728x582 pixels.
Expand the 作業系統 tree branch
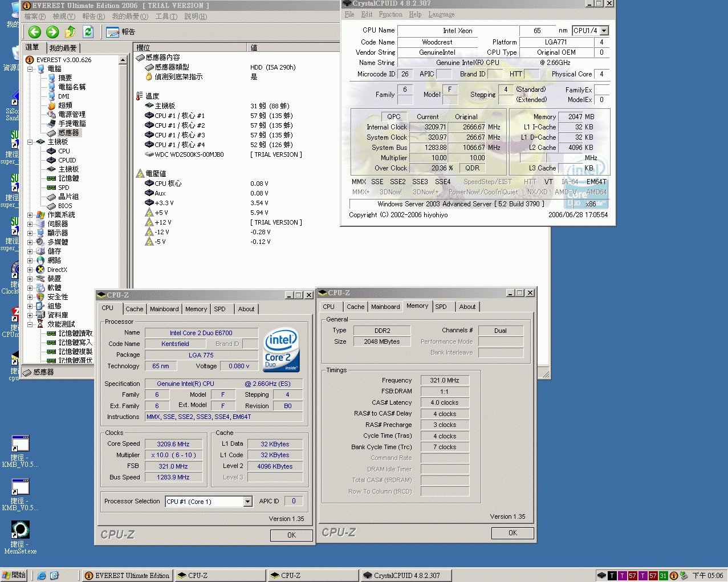click(x=30, y=215)
